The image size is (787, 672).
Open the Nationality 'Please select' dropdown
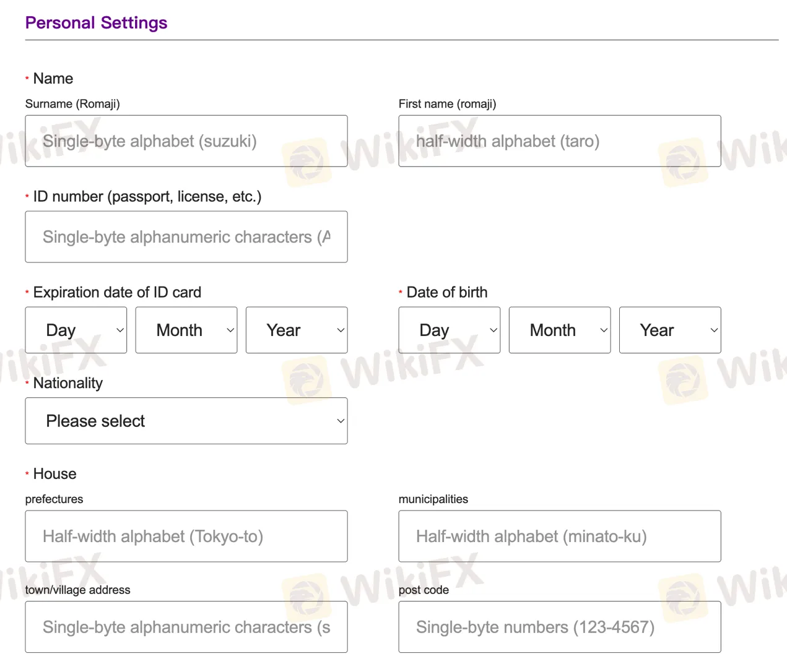coord(186,421)
